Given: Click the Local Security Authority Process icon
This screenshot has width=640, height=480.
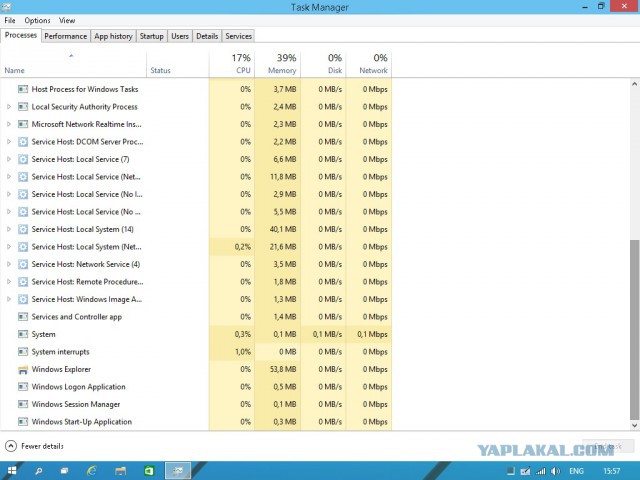Looking at the screenshot, I should (23, 107).
